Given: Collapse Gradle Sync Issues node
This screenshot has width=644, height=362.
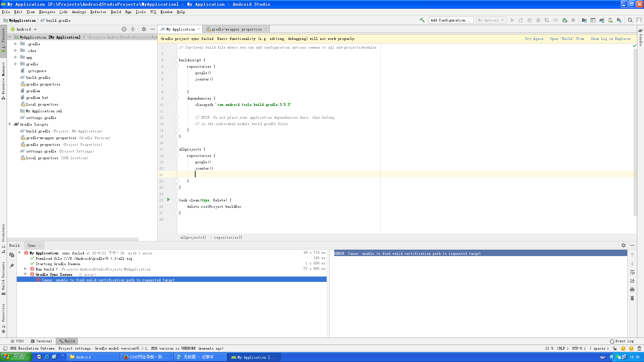Looking at the screenshot, I should click(x=25, y=275).
